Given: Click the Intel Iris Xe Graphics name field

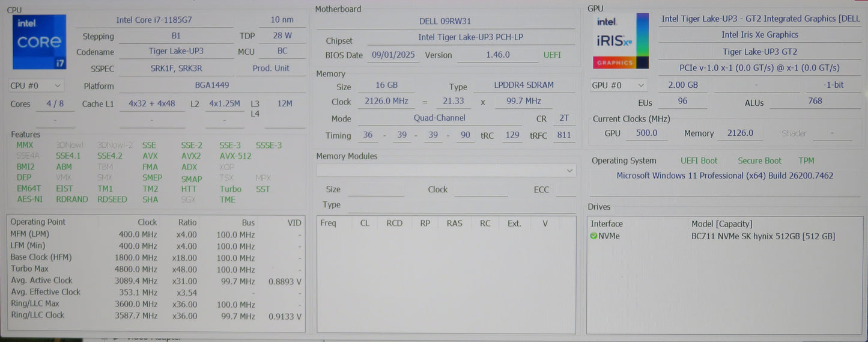Looking at the screenshot, I should click(x=760, y=35).
